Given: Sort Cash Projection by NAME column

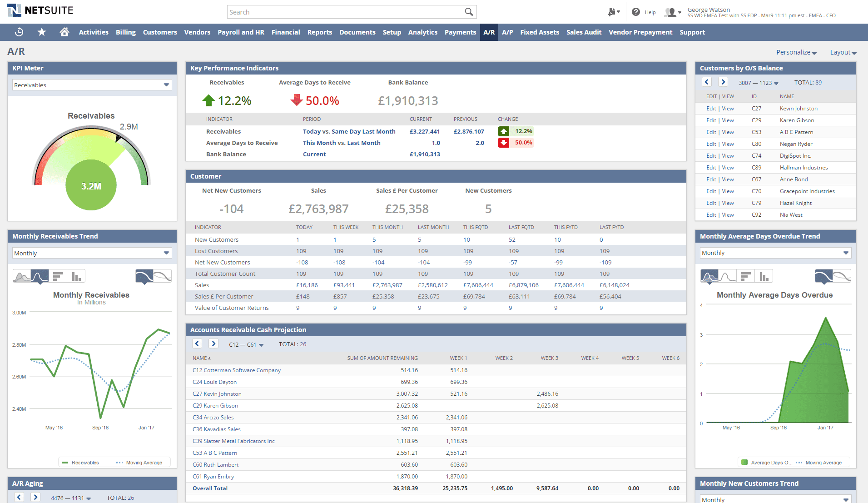Looking at the screenshot, I should [202, 358].
